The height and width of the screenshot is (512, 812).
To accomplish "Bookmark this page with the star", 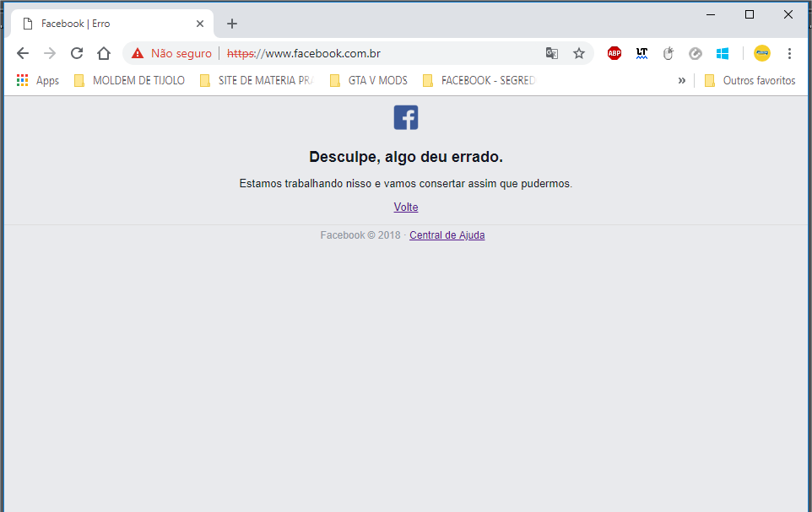I will pyautogui.click(x=579, y=53).
